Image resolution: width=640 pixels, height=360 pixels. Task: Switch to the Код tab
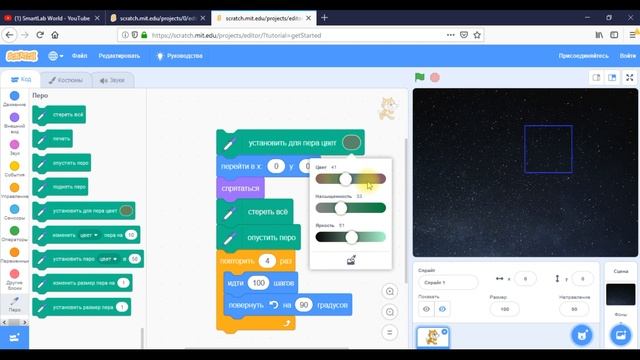[21, 79]
